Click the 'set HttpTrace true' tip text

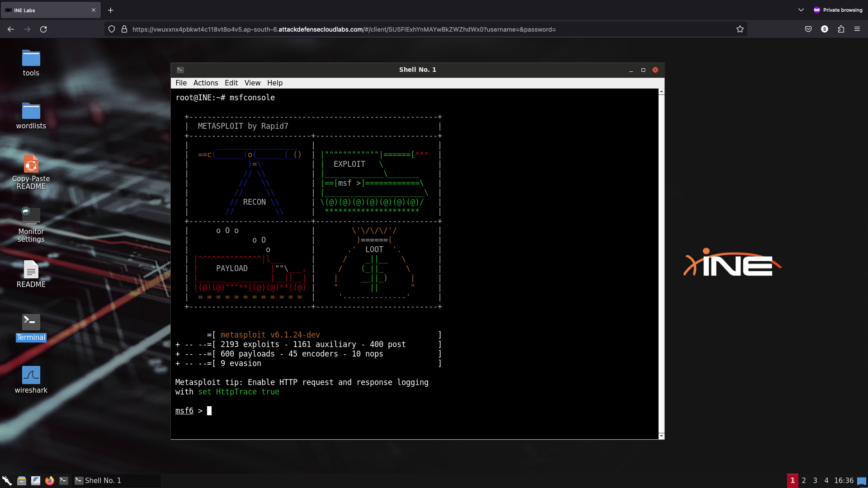point(239,392)
